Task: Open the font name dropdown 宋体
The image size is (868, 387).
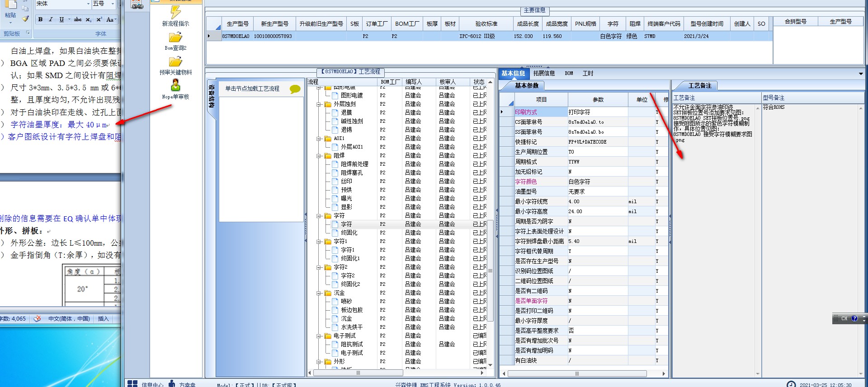Action: point(88,4)
